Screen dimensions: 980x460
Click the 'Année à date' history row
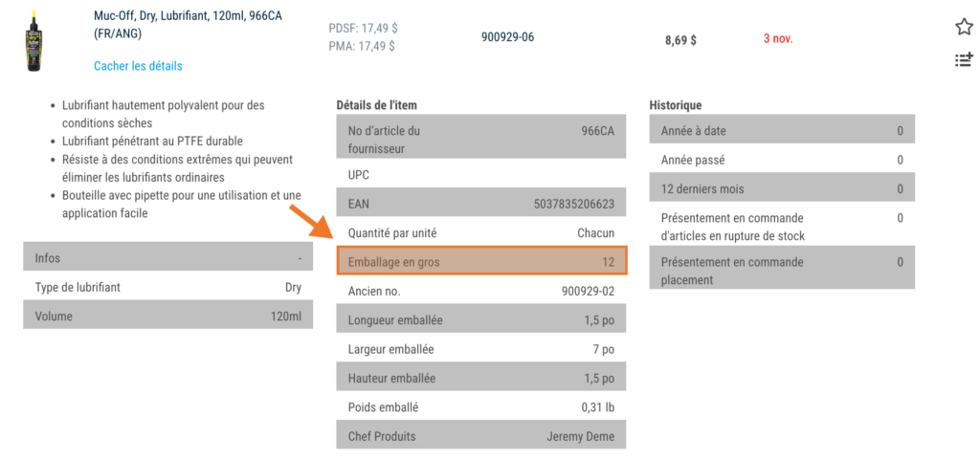click(781, 131)
